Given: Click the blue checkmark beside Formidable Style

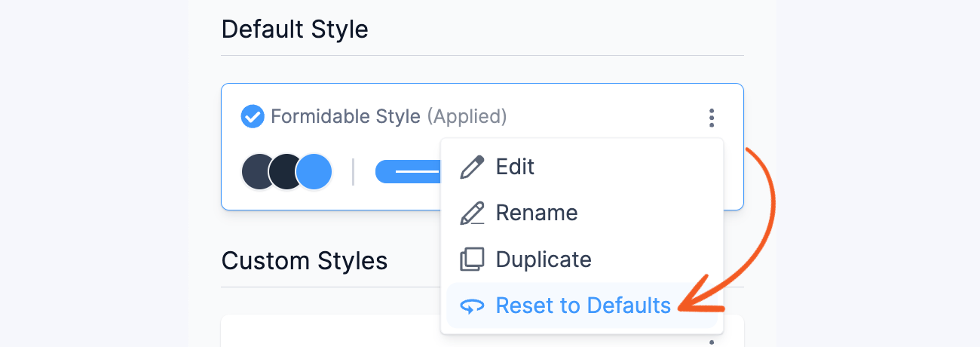Looking at the screenshot, I should [252, 117].
